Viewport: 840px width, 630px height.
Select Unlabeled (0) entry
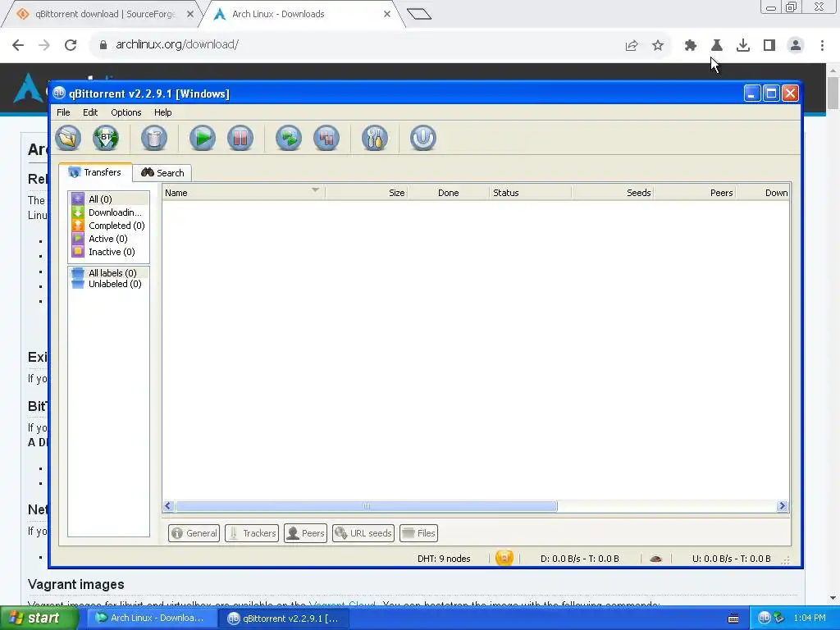click(109, 284)
